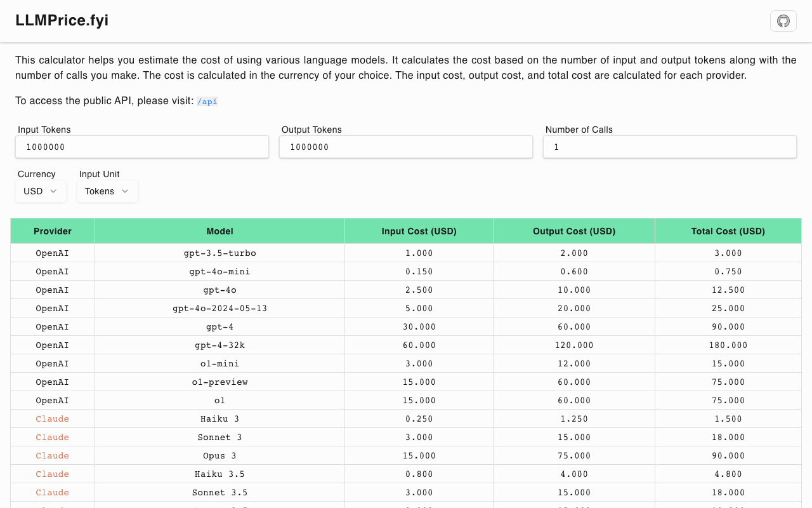This screenshot has width=812, height=508.
Task: Click the LLMPrice.fyi site title
Action: coord(61,20)
